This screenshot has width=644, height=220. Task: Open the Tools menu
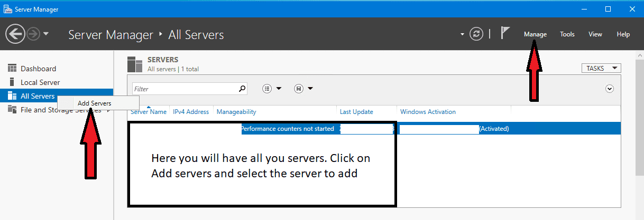[567, 34]
